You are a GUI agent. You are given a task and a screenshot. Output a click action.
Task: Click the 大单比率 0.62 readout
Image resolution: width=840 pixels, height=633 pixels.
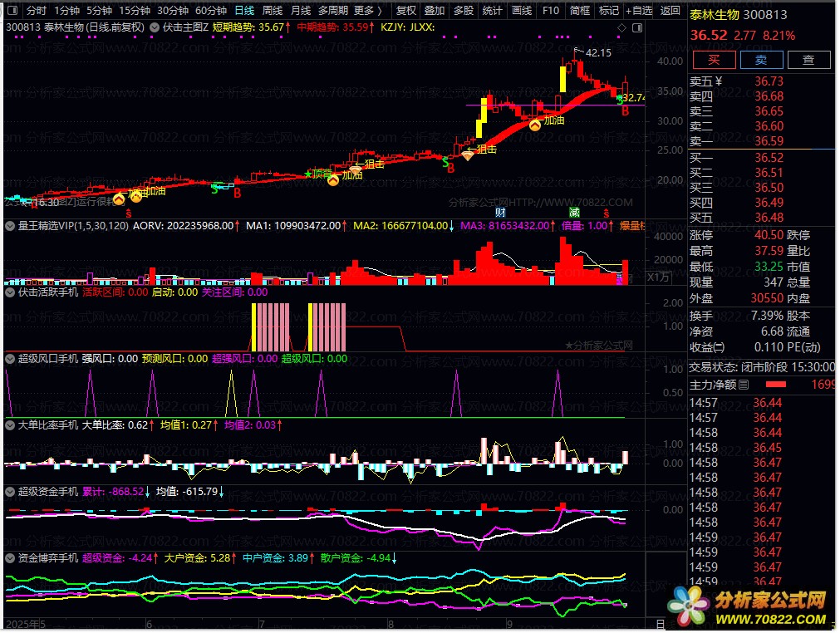pyautogui.click(x=117, y=425)
